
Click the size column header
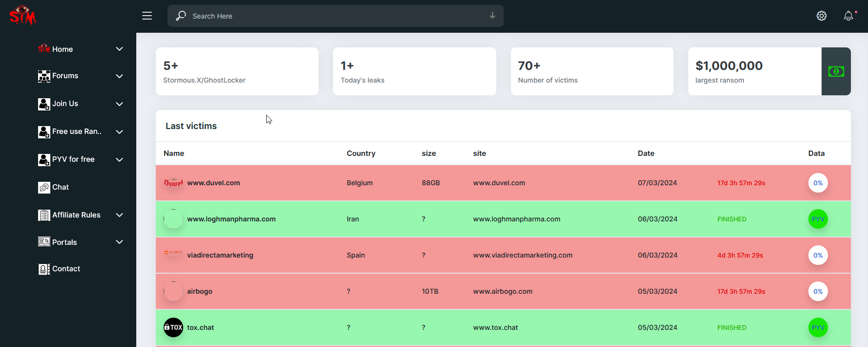(x=429, y=153)
